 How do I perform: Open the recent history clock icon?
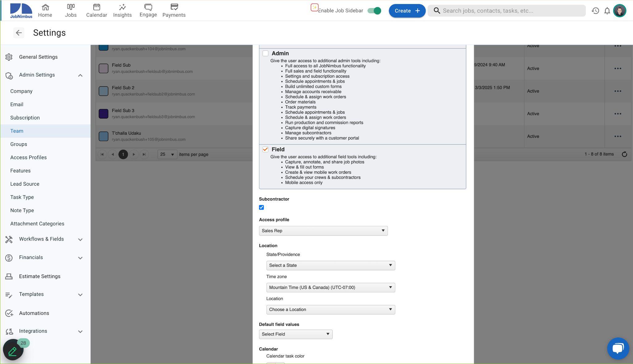click(x=595, y=11)
